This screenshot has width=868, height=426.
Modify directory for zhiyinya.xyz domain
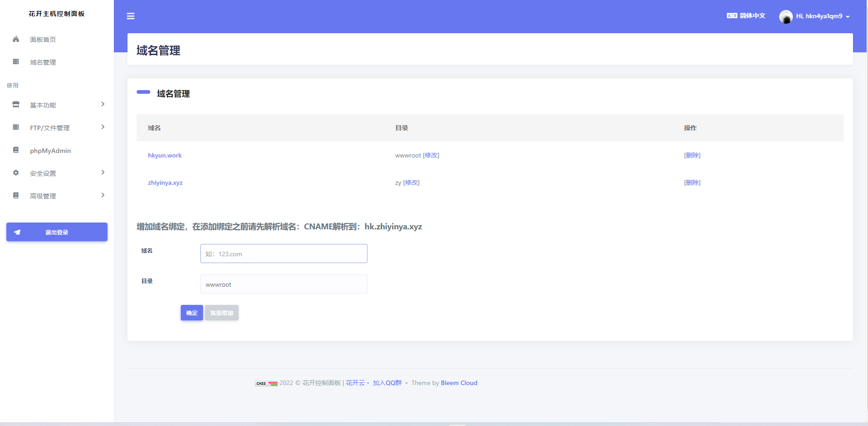pyautogui.click(x=412, y=183)
